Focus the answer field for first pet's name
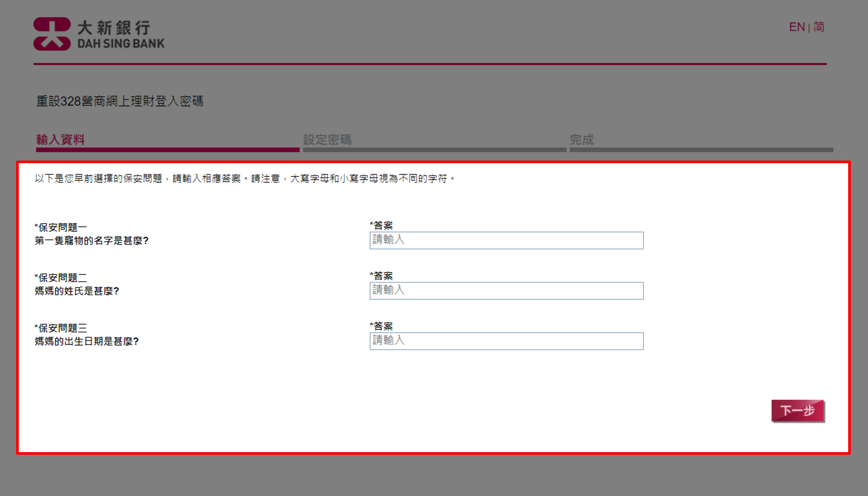The height and width of the screenshot is (496, 868). point(506,240)
